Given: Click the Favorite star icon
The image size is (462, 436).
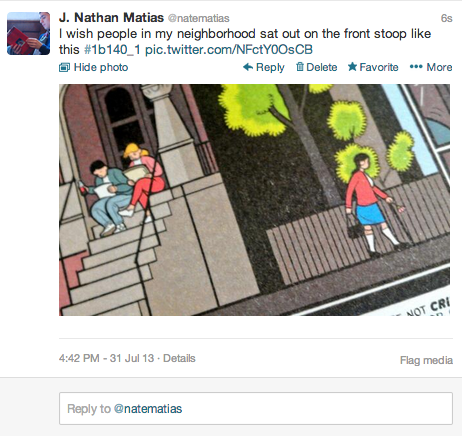Looking at the screenshot, I should point(352,67).
